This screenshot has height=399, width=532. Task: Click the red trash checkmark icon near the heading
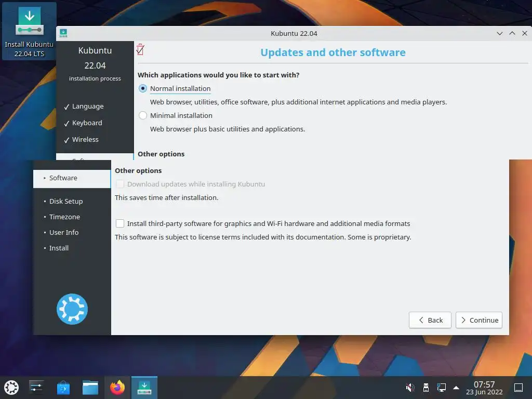140,49
